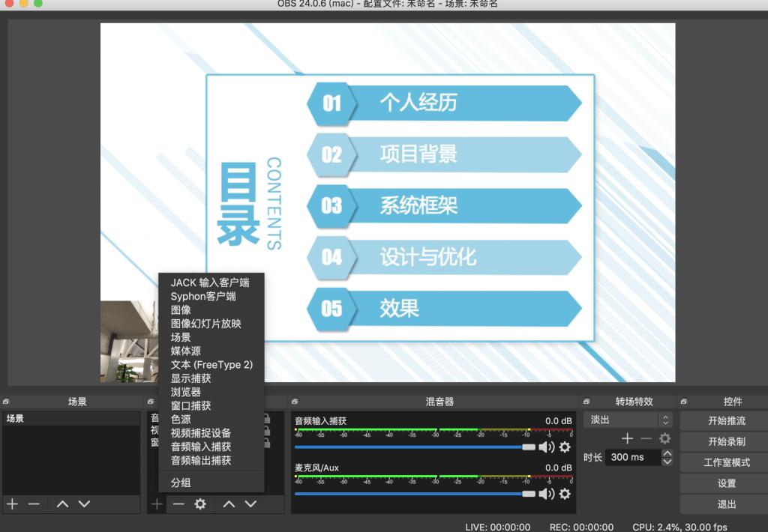Open 麦克风/Aux mixer gear settings

point(564,493)
